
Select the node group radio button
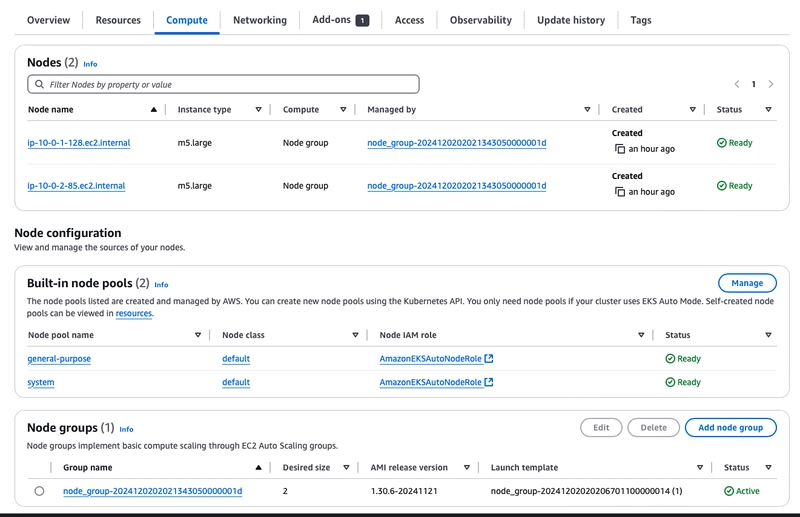pos(40,491)
